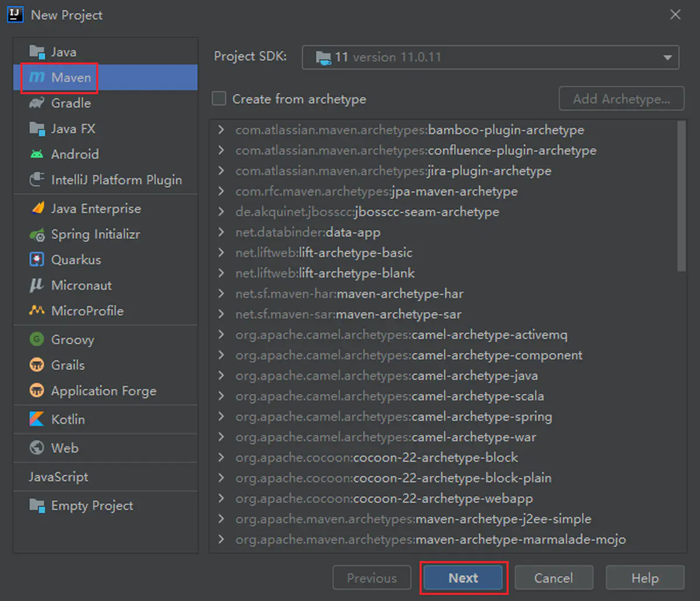
Task: Click the Empty Project folder icon
Action: click(37, 505)
